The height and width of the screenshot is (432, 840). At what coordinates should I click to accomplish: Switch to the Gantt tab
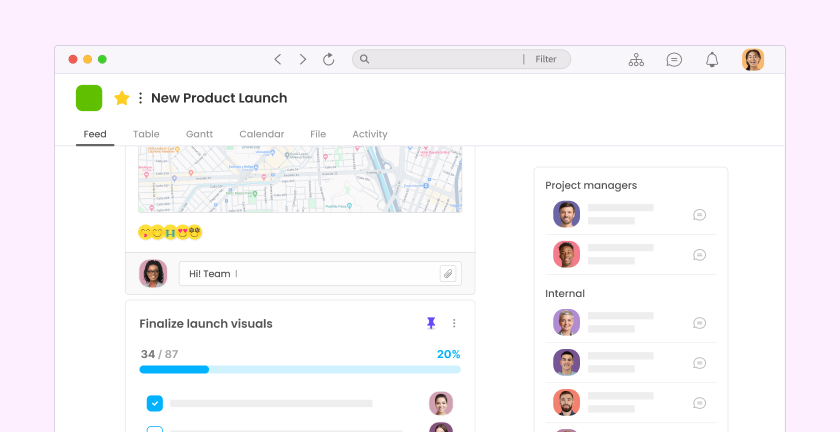(199, 134)
